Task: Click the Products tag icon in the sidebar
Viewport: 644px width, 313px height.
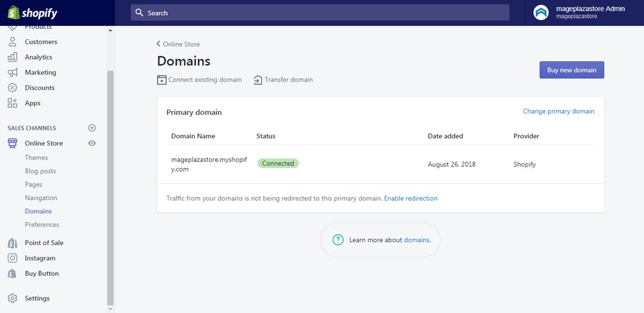Action: tap(12, 27)
